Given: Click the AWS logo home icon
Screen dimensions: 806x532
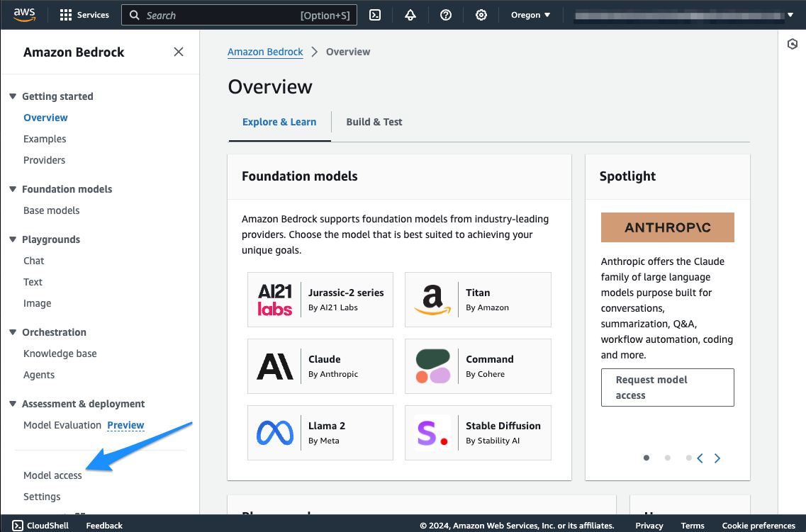Looking at the screenshot, I should tap(24, 15).
